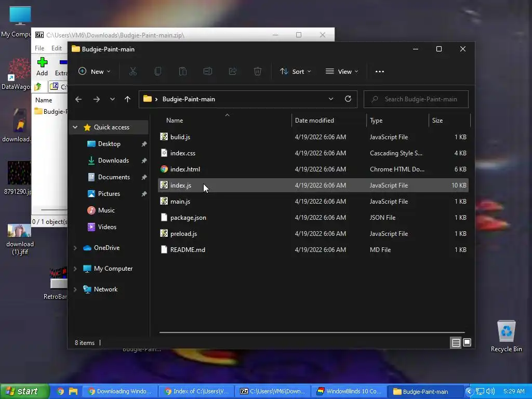Switch to 7-Zip taskbar button
532x399 pixels.
[273, 391]
